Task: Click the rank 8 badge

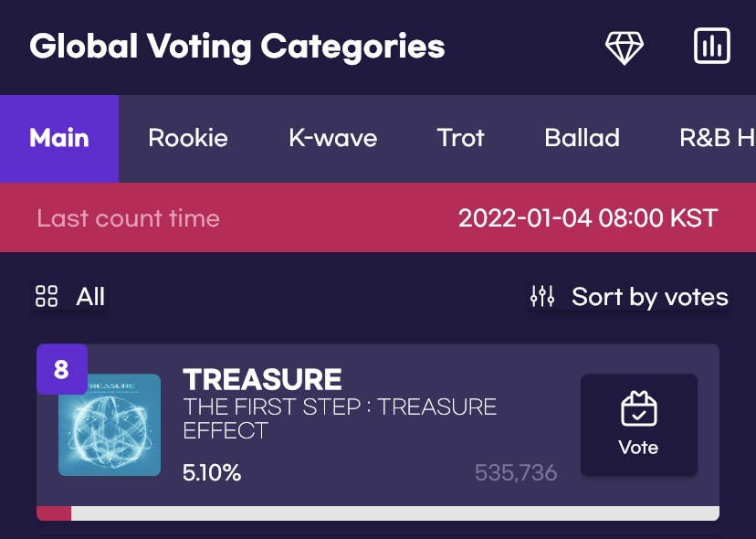Action: point(61,369)
